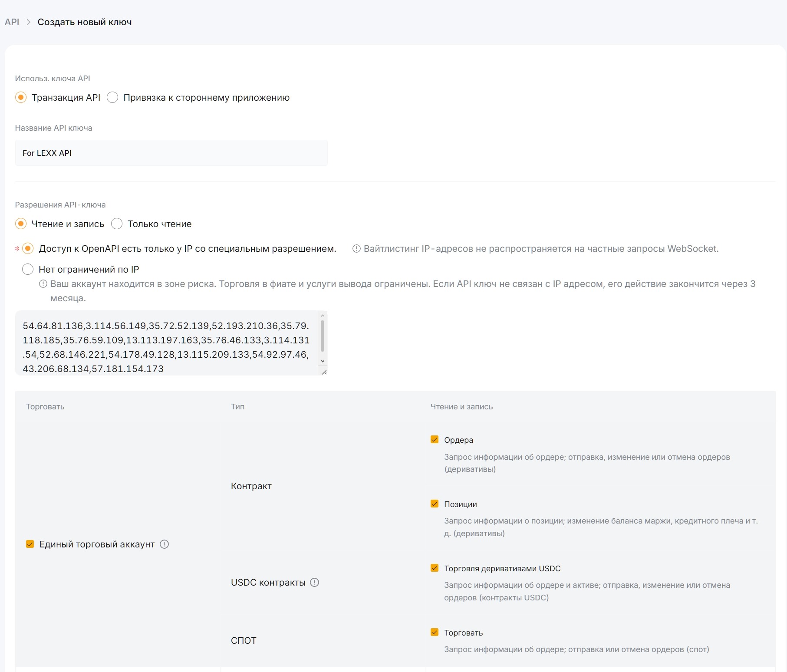Click scroll up arrow in IP list
The image size is (787, 672).
(x=323, y=316)
